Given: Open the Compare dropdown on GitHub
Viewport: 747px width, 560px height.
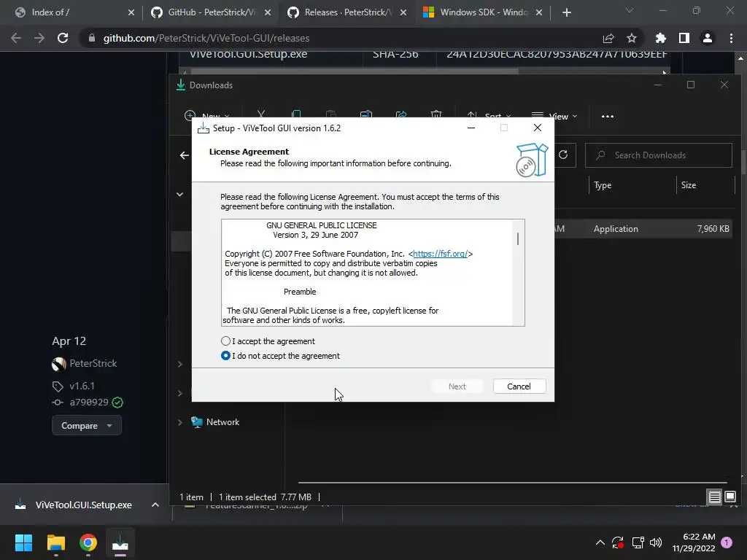Looking at the screenshot, I should coord(87,425).
